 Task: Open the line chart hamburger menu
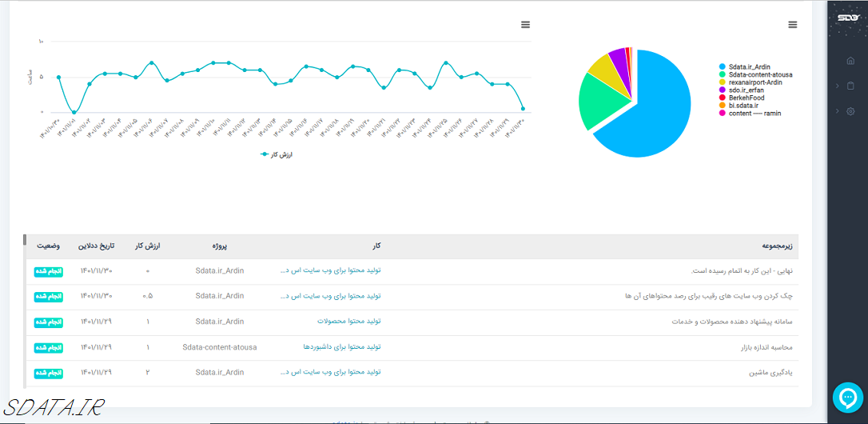point(525,25)
